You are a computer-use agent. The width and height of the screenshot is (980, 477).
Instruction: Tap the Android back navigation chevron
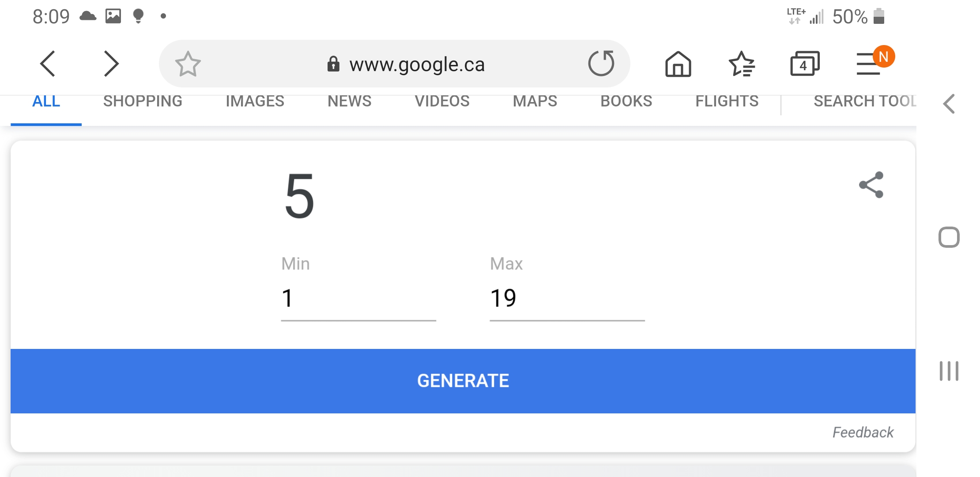pos(949,104)
